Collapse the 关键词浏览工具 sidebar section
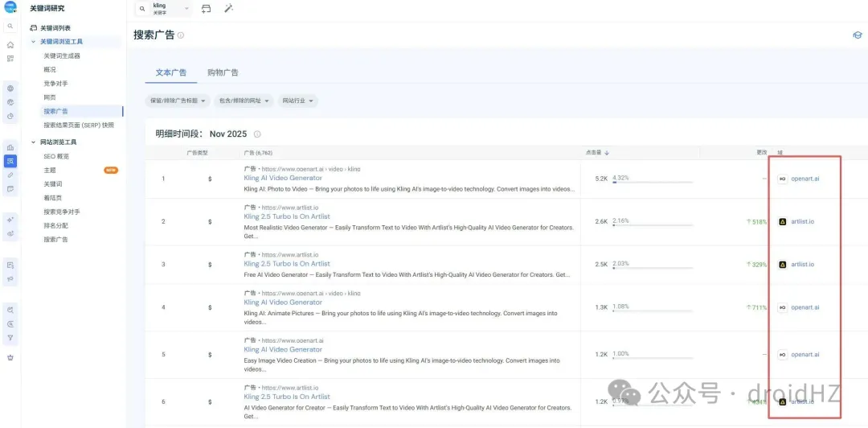The height and width of the screenshot is (428, 868). click(x=33, y=42)
